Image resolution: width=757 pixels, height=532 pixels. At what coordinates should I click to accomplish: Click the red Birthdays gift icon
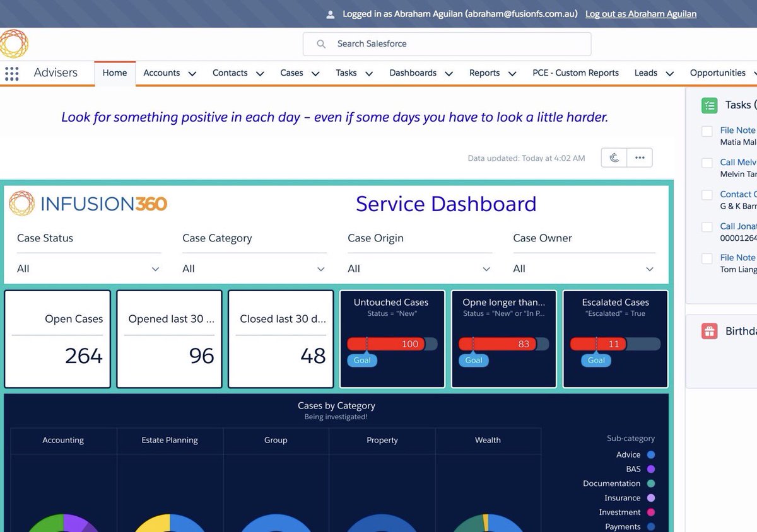pos(709,330)
